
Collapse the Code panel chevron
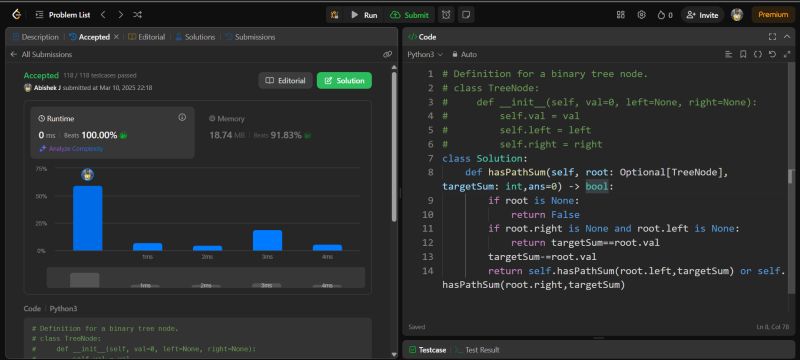tap(787, 37)
